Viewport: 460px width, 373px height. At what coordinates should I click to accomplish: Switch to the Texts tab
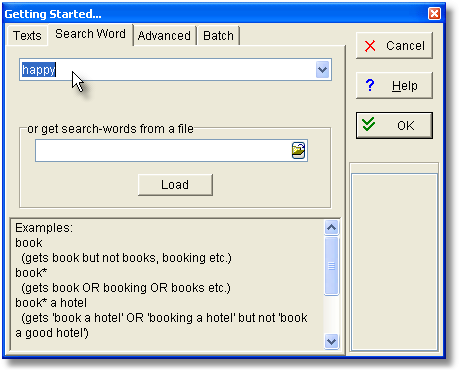pyautogui.click(x=27, y=36)
